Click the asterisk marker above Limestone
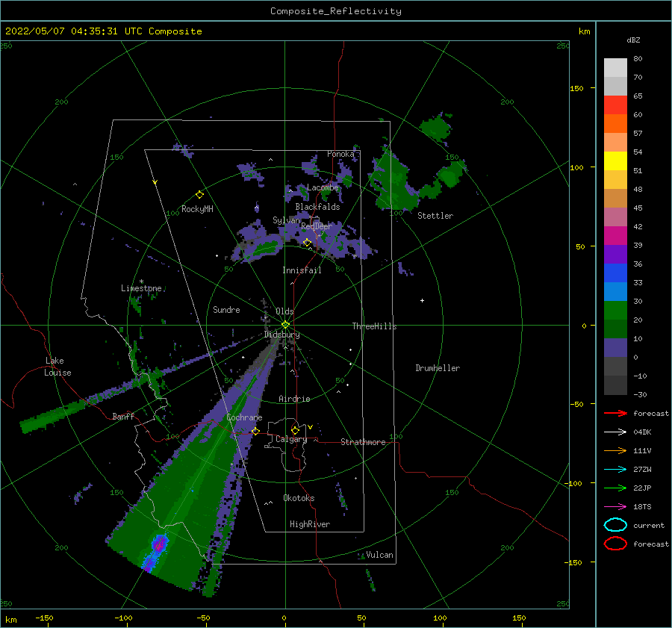Viewport: 672px width, 628px height. pyautogui.click(x=141, y=282)
